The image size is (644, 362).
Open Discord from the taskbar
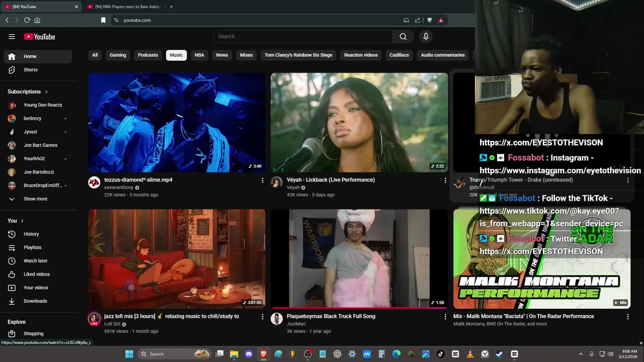click(249, 354)
